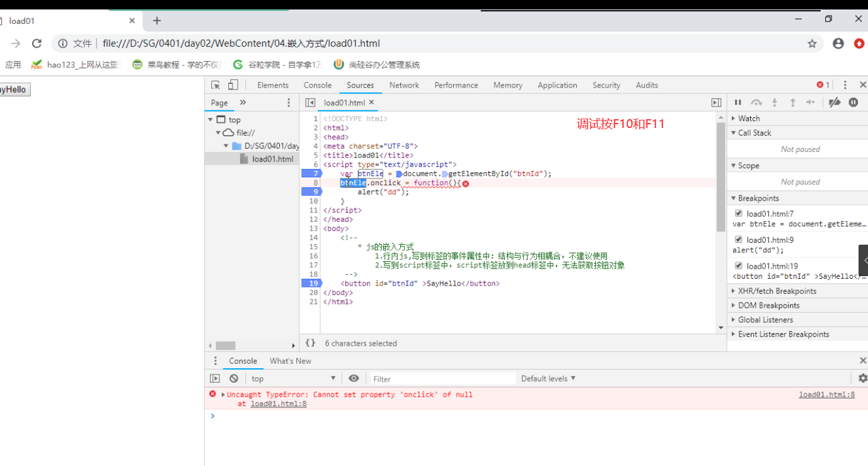Activate the inspect element picker icon
868x466 pixels.
click(x=216, y=85)
